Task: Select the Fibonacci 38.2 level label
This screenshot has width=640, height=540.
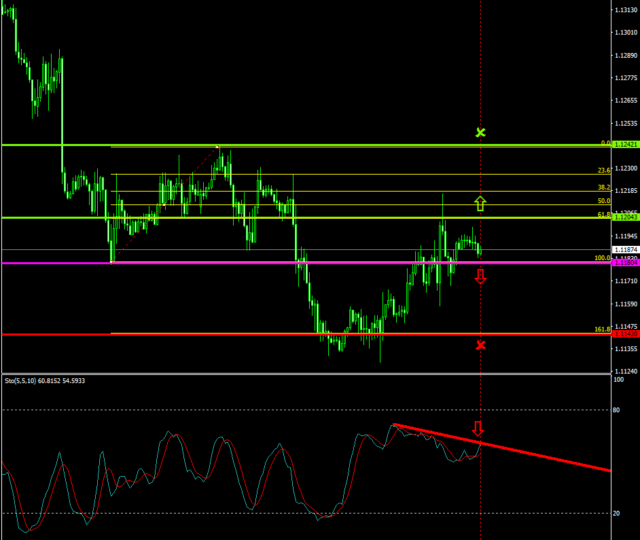Action: [x=603, y=187]
